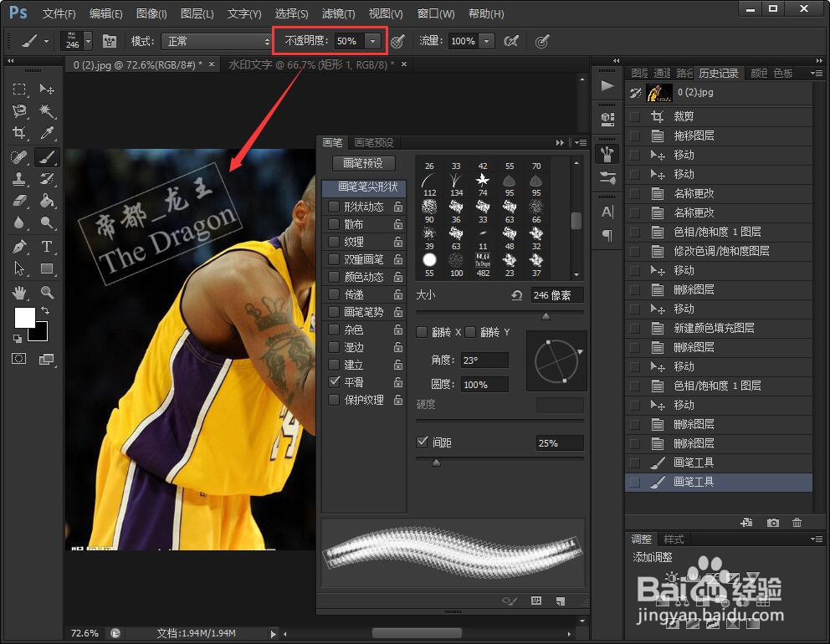Open the tool preset picker arrow
Viewport: 830px width, 644px height.
[46, 41]
